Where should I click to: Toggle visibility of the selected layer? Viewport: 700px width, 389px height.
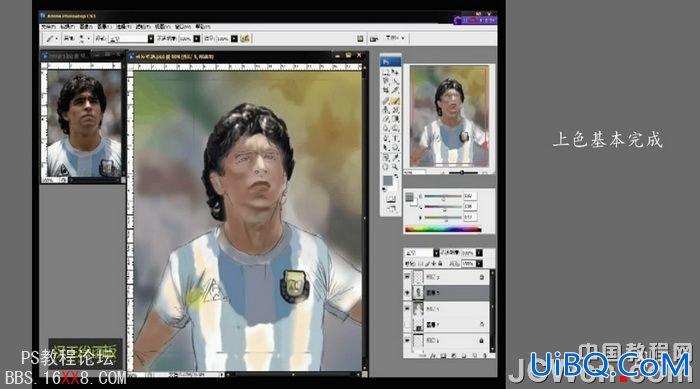click(x=407, y=293)
